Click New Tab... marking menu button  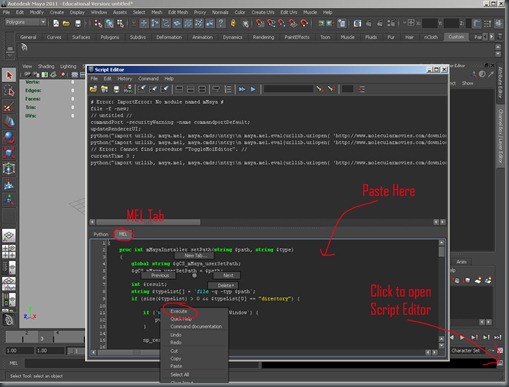[195, 256]
